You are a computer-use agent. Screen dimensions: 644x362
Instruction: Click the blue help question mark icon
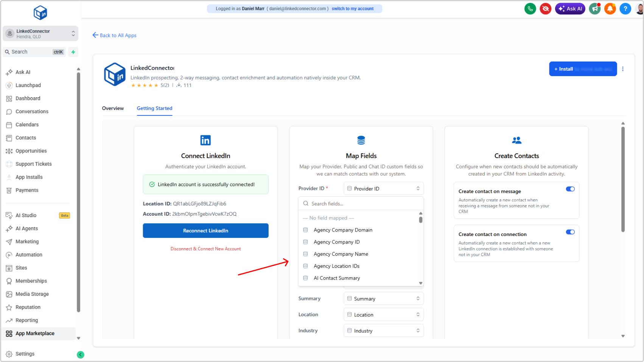tap(625, 9)
